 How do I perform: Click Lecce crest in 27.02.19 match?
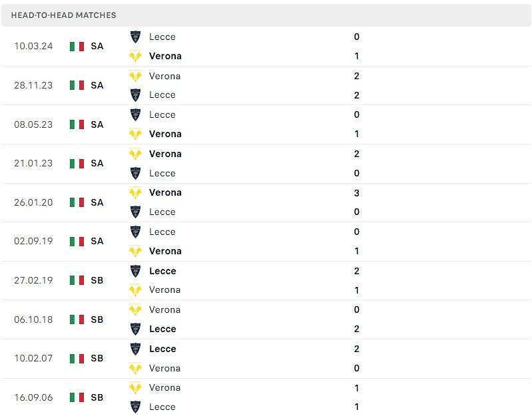135,271
